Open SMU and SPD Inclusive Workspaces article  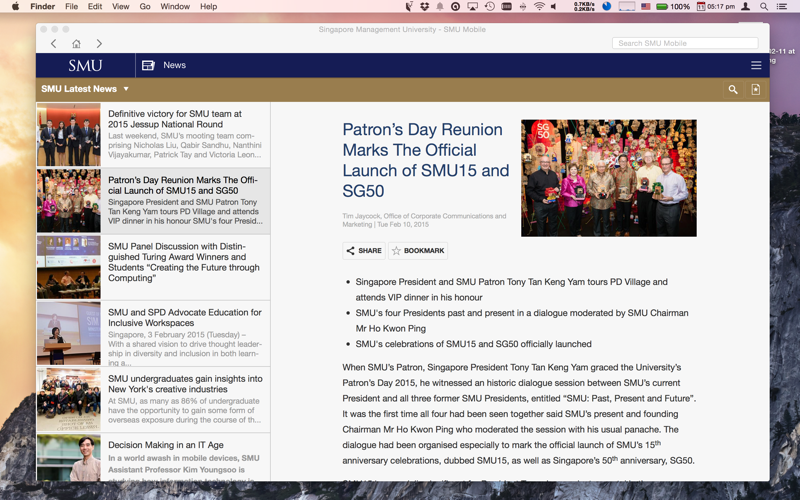click(153, 333)
